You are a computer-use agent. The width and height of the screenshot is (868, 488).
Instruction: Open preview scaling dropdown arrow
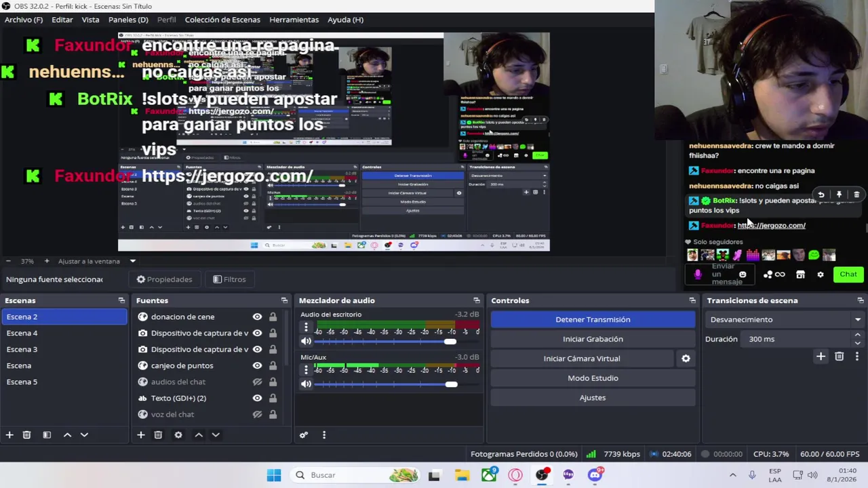pyautogui.click(x=133, y=261)
